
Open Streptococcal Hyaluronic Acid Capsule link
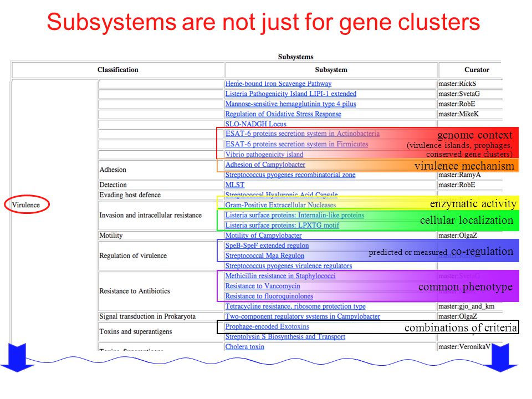pyautogui.click(x=282, y=195)
